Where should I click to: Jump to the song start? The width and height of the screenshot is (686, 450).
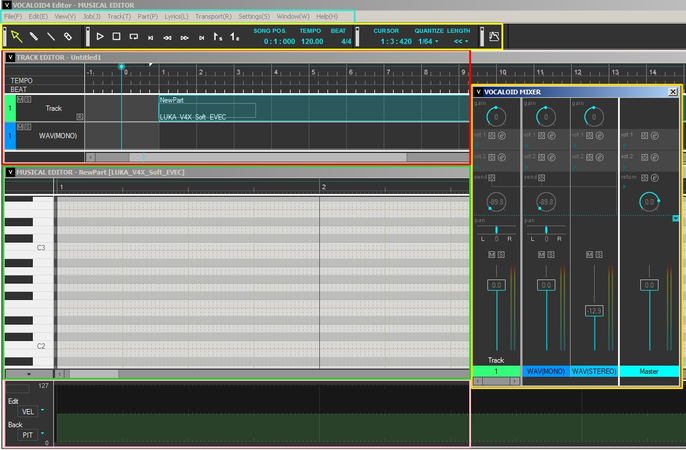150,38
